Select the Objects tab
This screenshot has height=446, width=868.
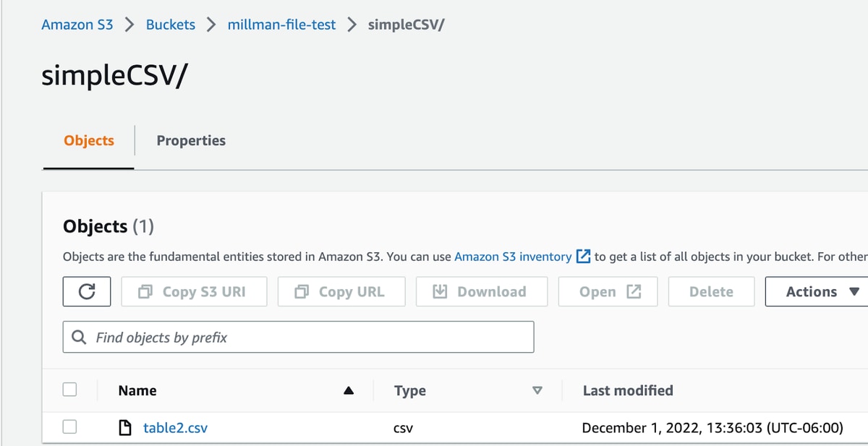pyautogui.click(x=89, y=140)
